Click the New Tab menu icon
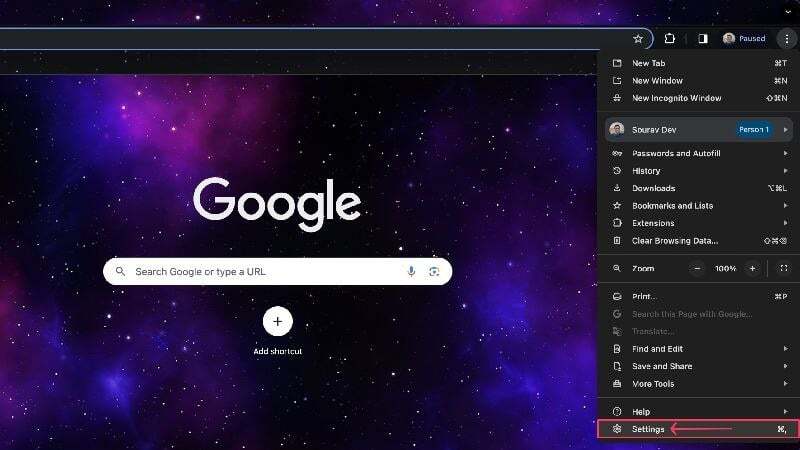800x450 pixels. (x=617, y=63)
